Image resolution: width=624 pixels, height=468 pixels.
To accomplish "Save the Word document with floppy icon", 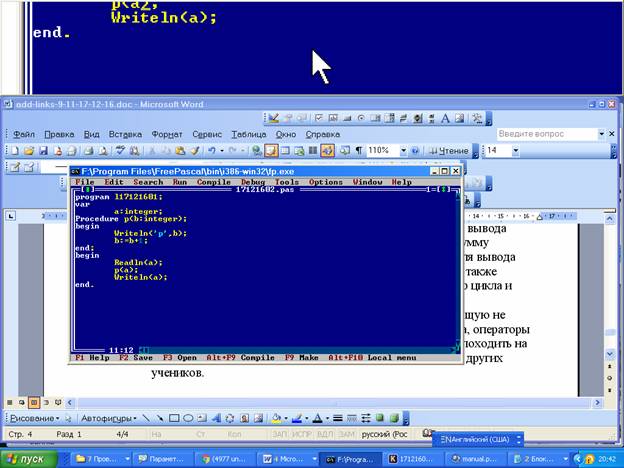I will coord(43,151).
